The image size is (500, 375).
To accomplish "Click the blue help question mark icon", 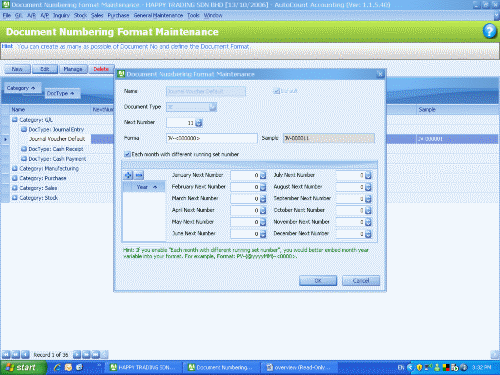I will 489,31.
